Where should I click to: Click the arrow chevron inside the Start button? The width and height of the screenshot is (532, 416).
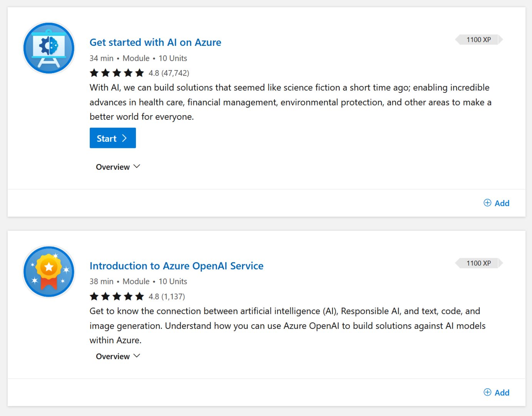[124, 138]
